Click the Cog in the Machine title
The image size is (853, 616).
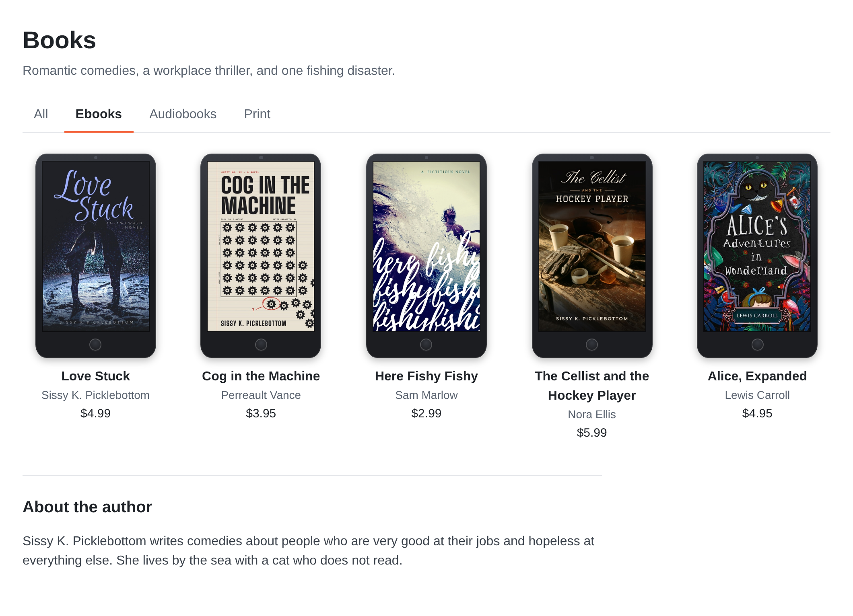[261, 376]
